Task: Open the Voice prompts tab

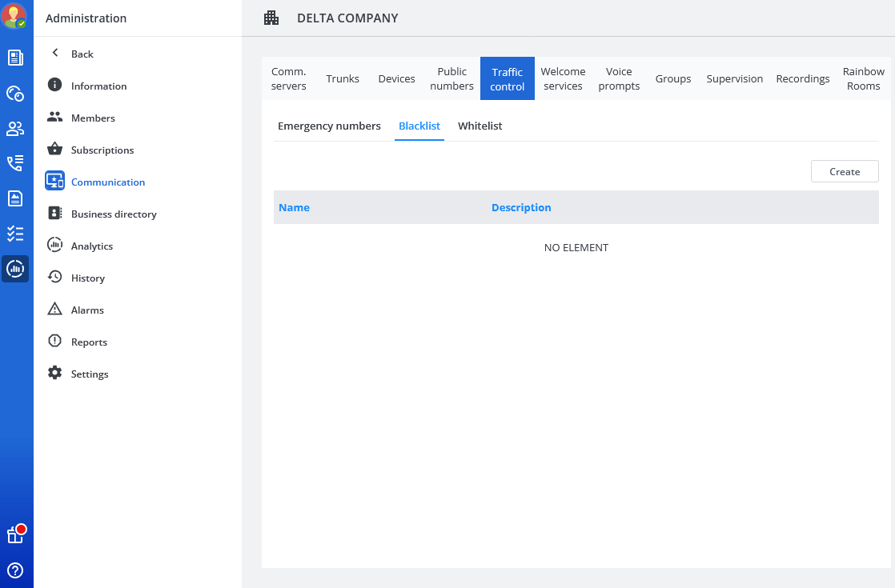Action: pyautogui.click(x=619, y=79)
